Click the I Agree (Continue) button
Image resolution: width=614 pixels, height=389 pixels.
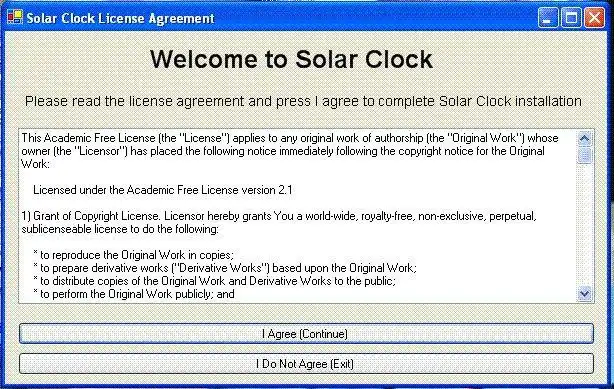306,334
